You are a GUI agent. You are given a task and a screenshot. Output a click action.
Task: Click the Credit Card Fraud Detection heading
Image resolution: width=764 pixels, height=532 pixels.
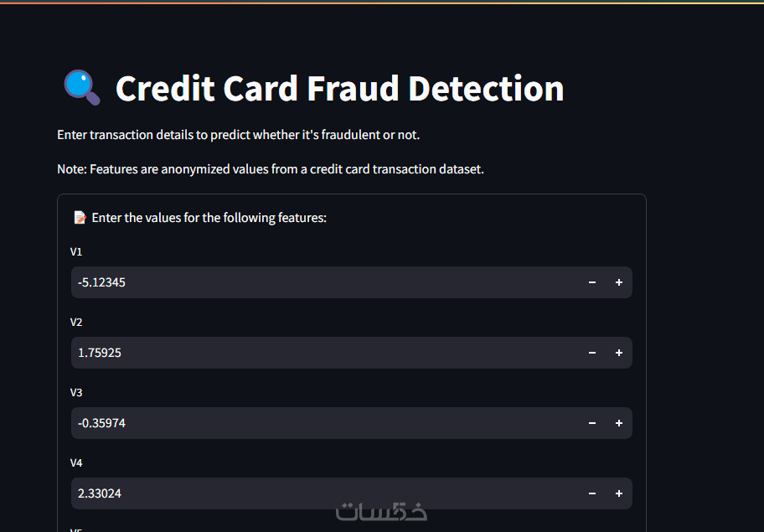pyautogui.click(x=339, y=89)
